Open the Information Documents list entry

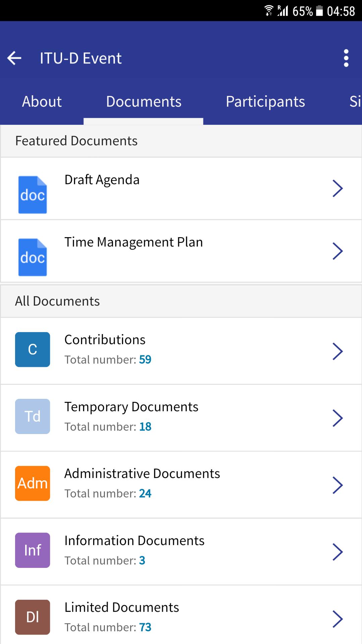click(x=134, y=541)
